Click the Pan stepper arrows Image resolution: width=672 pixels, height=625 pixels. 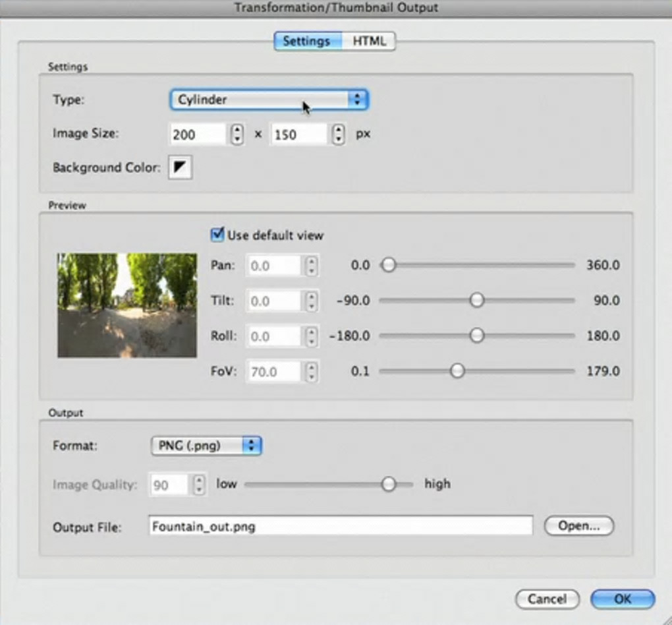click(x=312, y=266)
